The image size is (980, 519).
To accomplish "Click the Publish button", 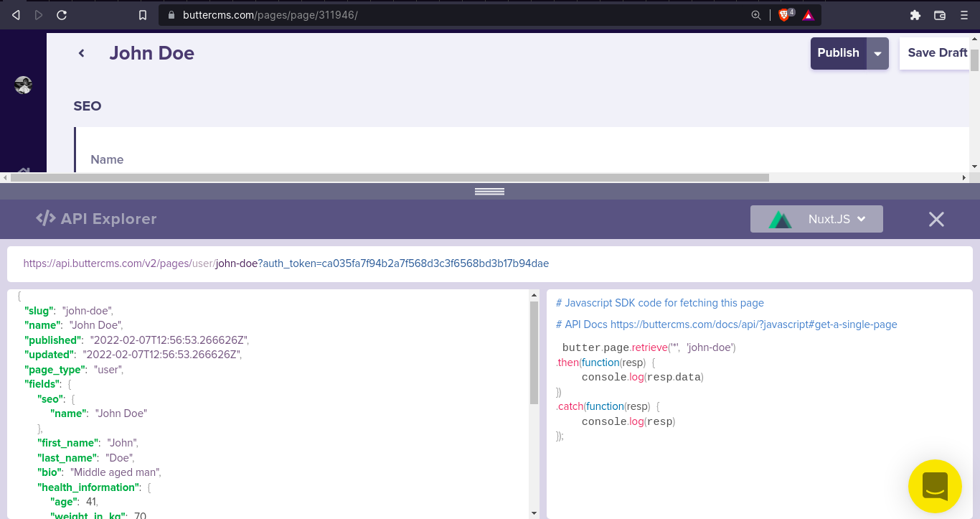I will 839,53.
